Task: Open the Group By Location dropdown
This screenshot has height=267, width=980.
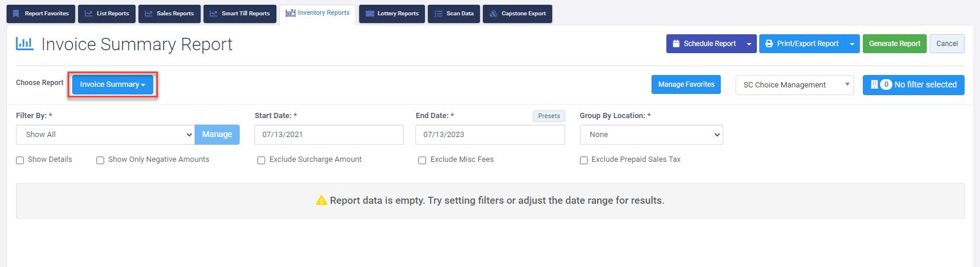Action: [x=651, y=135]
